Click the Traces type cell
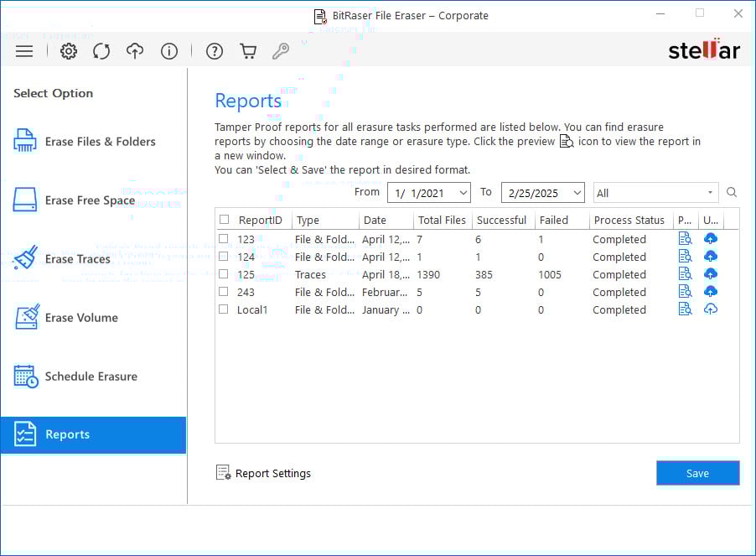Screen dimensions: 756x556 coord(310,274)
